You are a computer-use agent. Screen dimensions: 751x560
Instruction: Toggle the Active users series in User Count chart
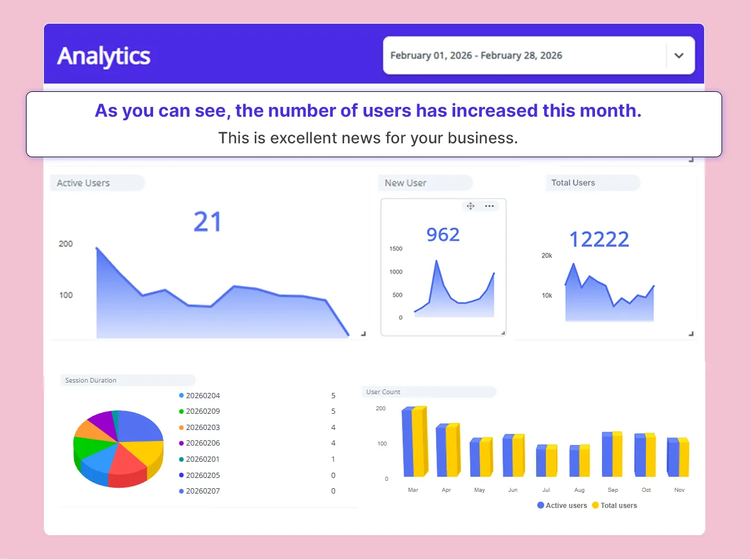click(562, 505)
